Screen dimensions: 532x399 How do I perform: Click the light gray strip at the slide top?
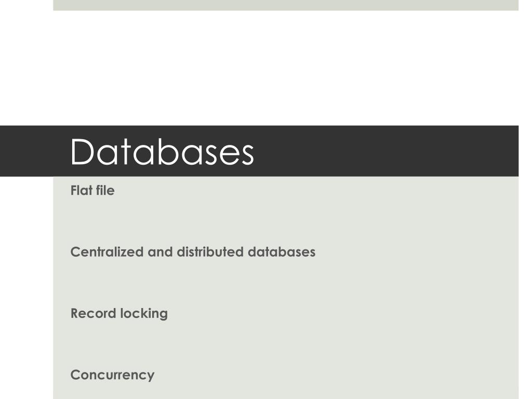click(x=286, y=5)
